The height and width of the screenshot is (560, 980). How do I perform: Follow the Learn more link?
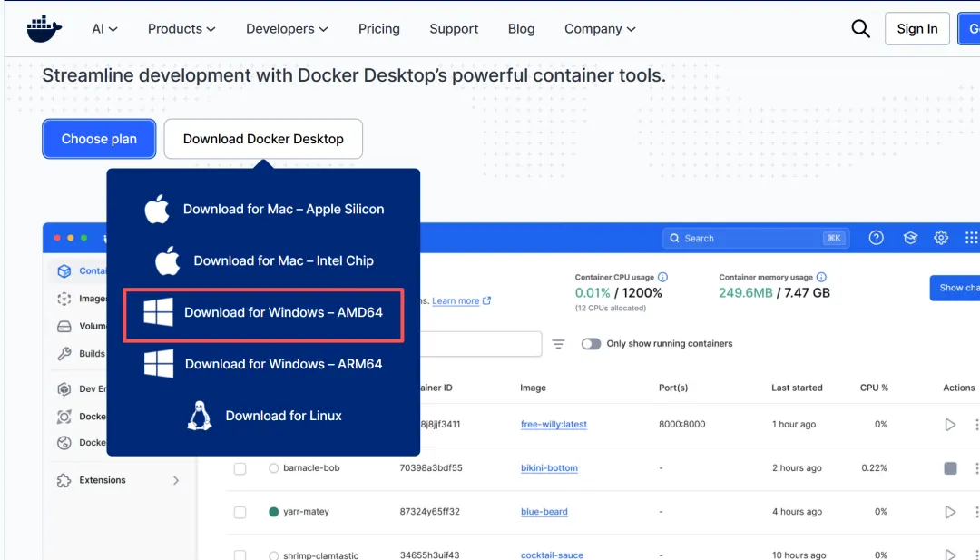coord(456,300)
